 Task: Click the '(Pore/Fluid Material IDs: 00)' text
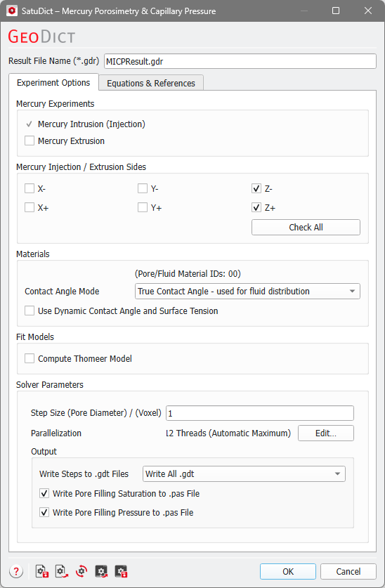point(188,274)
